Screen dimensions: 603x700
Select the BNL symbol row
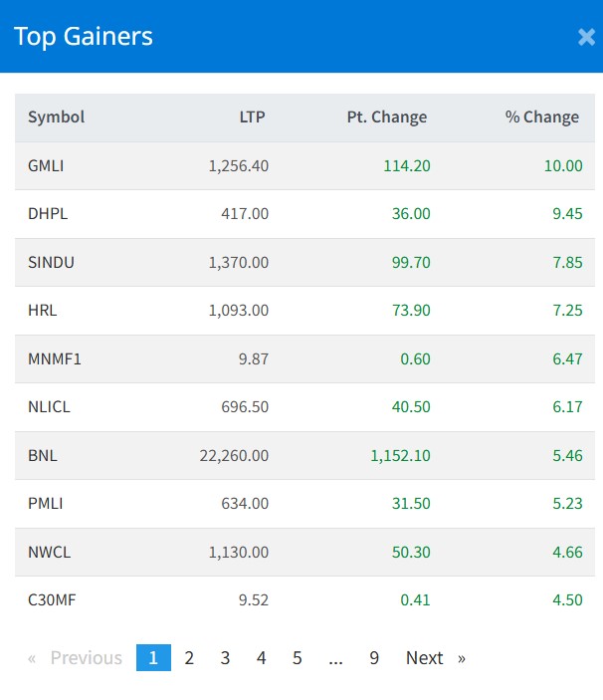[x=43, y=455]
